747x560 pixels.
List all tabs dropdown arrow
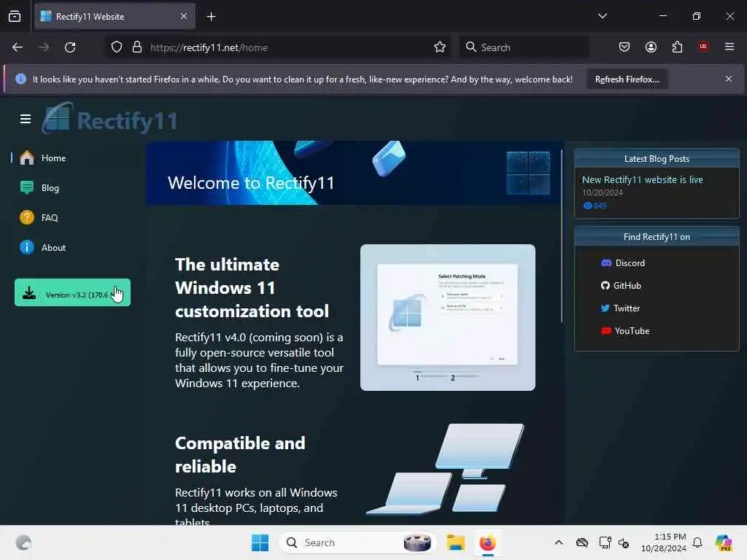tap(602, 16)
